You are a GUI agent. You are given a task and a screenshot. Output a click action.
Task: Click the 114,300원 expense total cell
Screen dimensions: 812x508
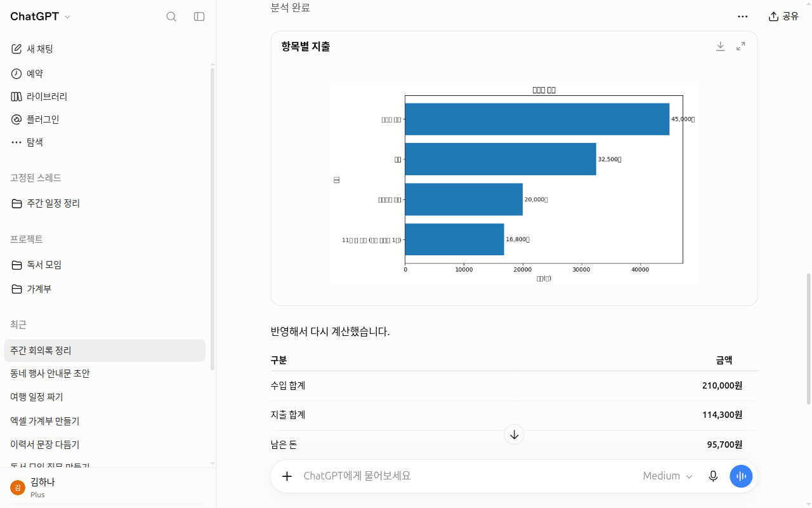click(x=722, y=415)
